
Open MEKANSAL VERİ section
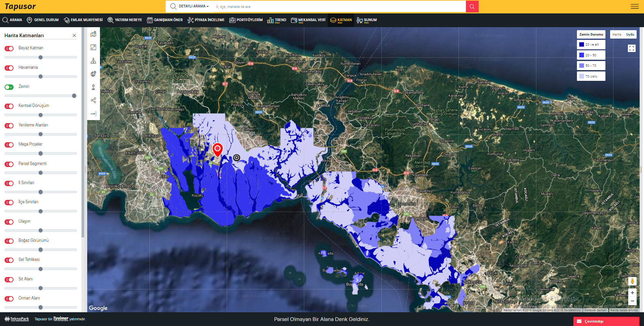pyautogui.click(x=308, y=20)
